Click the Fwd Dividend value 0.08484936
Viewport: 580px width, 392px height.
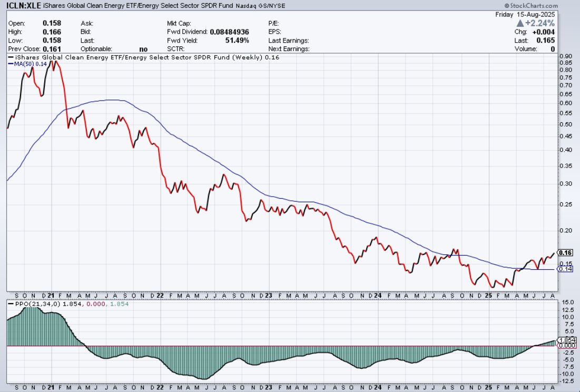point(229,32)
